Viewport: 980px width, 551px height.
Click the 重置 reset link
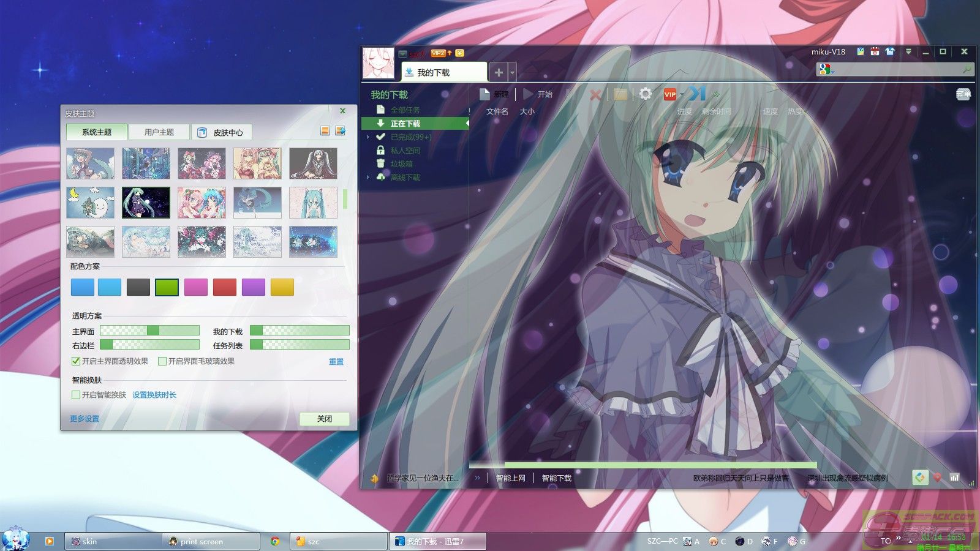tap(336, 362)
